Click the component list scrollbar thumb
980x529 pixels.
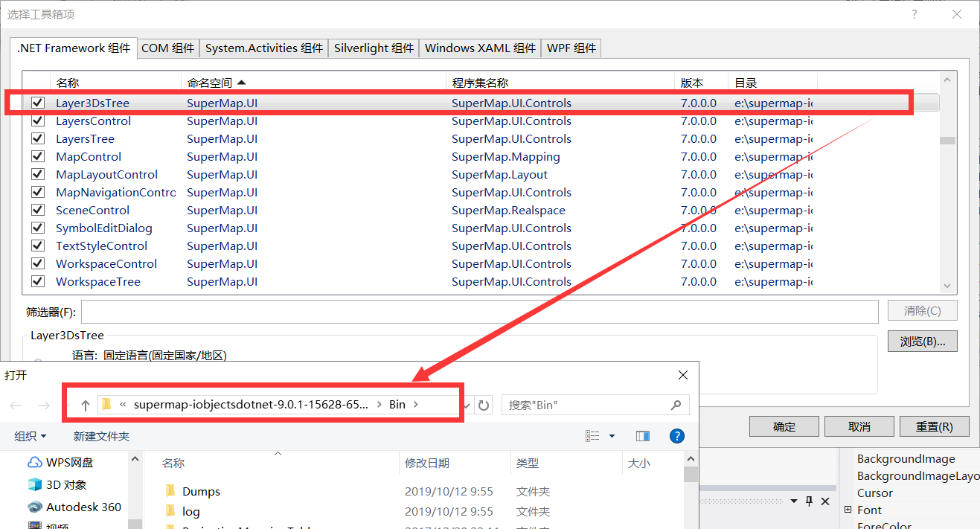947,141
